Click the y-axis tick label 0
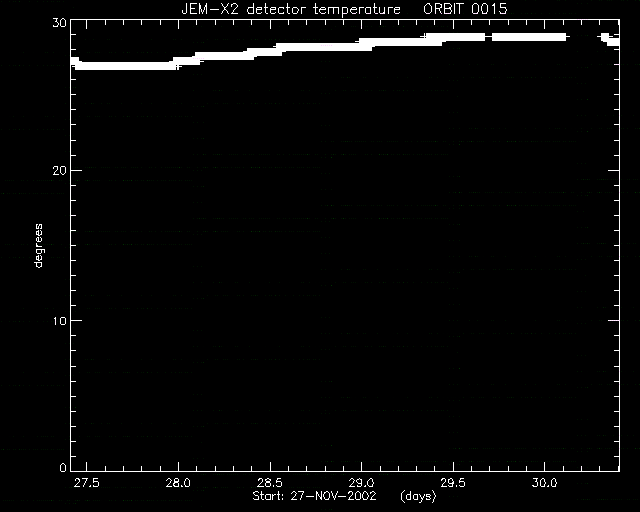Viewport: 640px width, 512px height. click(63, 467)
